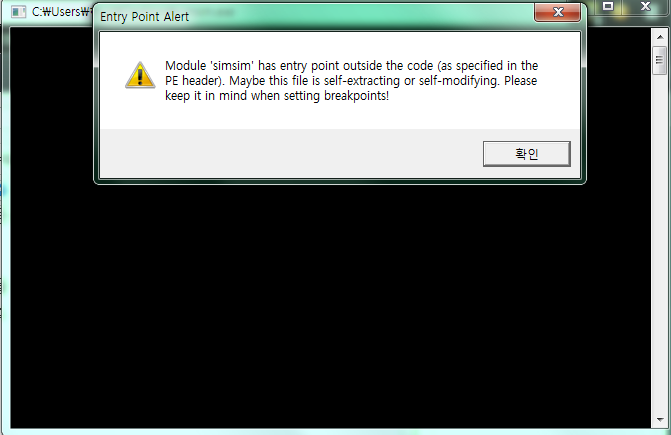671x435 pixels.
Task: Click the 'PE header' text in the alert
Action: (x=192, y=81)
